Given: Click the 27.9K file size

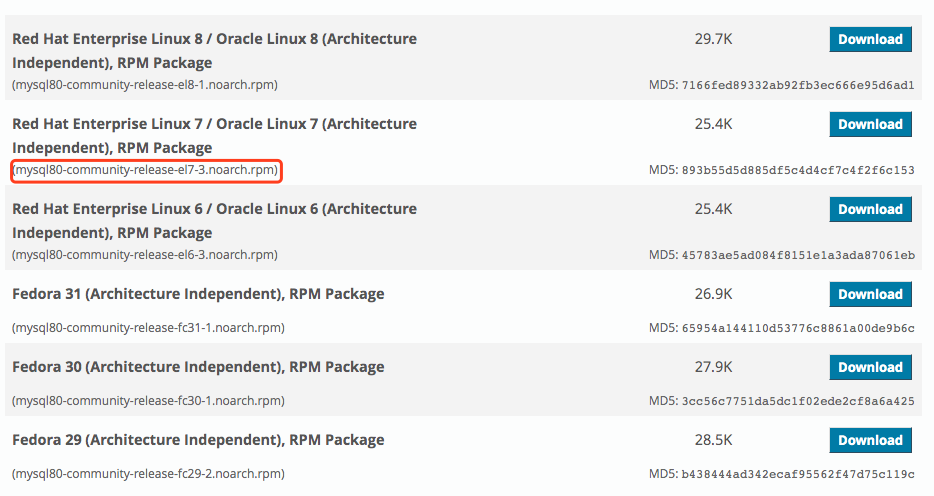Looking at the screenshot, I should tap(713, 367).
